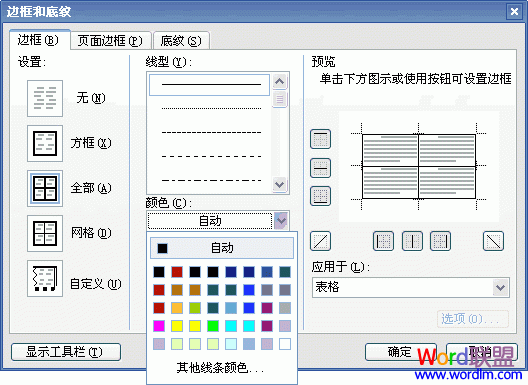The width and height of the screenshot is (528, 385).
Task: Pick the yellow-green (lime) color swatch
Action: pyautogui.click(x=195, y=308)
